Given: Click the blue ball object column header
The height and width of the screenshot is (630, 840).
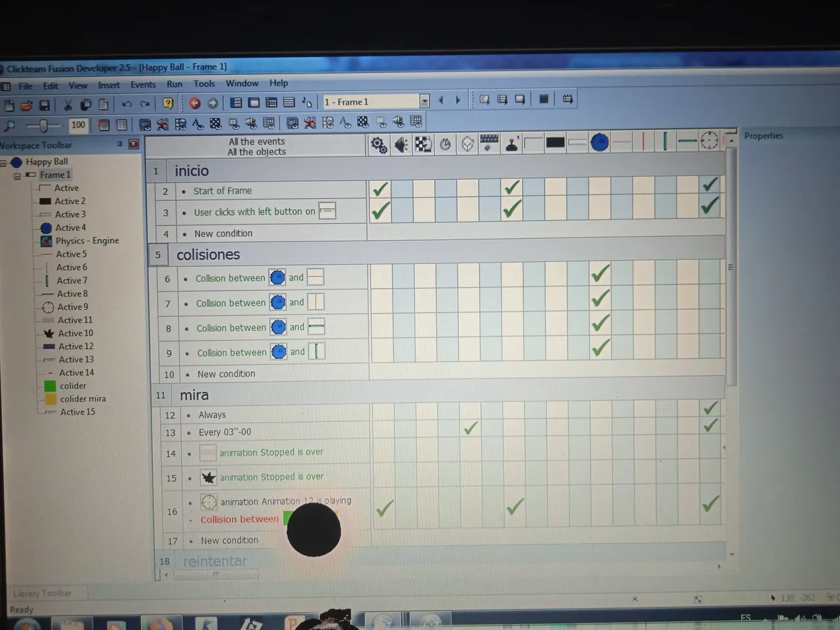Looking at the screenshot, I should point(599,142).
